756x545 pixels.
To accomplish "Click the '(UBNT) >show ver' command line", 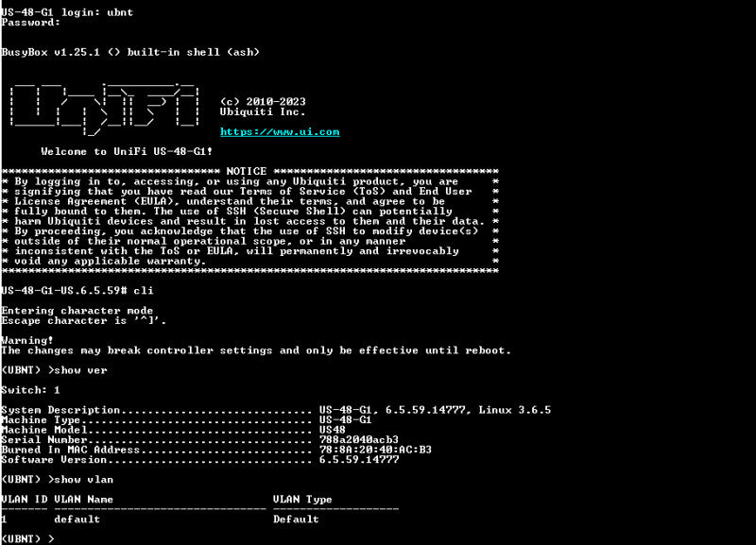I will click(x=54, y=370).
